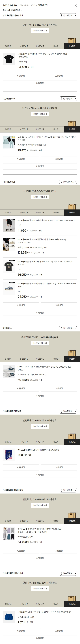Open recipient selector beside 비에이치에스

pyautogui.click(x=68, y=328)
